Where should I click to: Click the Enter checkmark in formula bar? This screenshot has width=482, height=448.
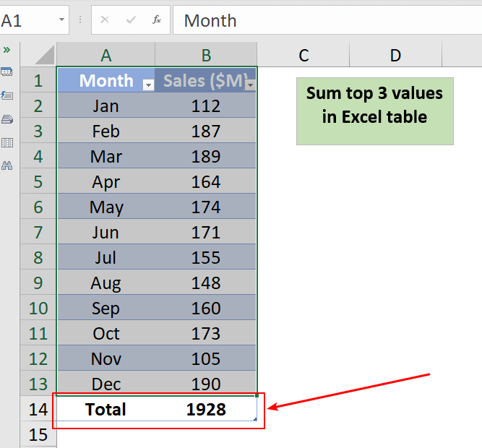point(131,20)
